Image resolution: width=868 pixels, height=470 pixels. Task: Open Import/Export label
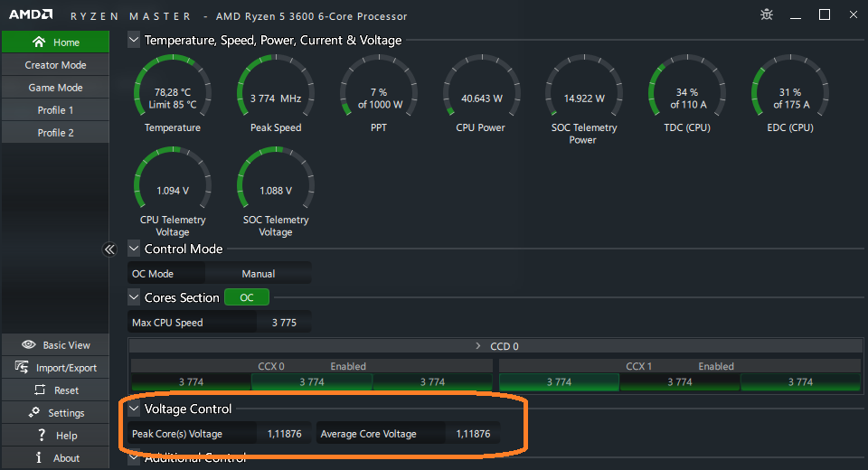(66, 368)
